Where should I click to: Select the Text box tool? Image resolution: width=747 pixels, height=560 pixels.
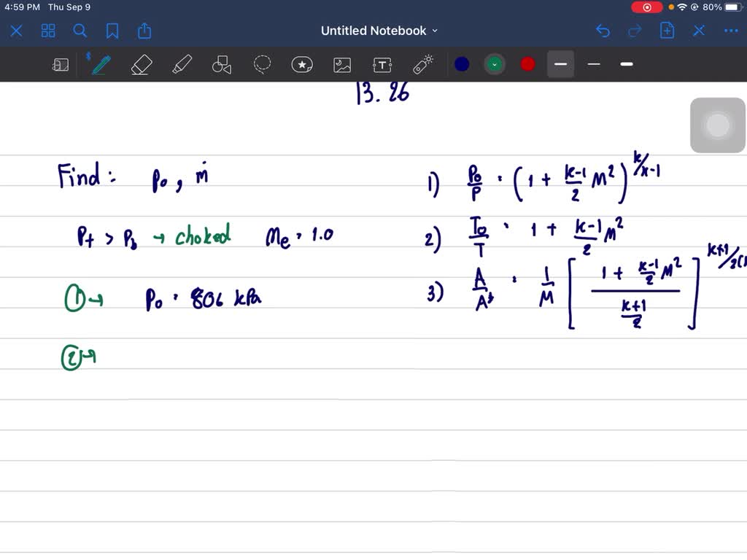point(382,64)
